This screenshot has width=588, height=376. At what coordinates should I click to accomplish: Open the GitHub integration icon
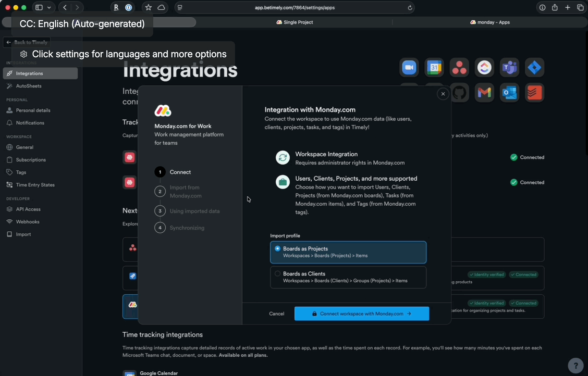tap(460, 93)
